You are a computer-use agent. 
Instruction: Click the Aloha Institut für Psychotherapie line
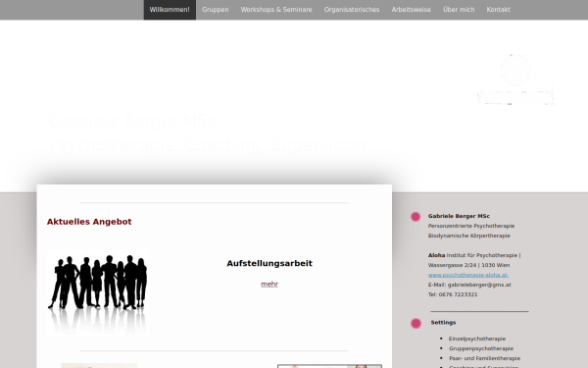474,255
